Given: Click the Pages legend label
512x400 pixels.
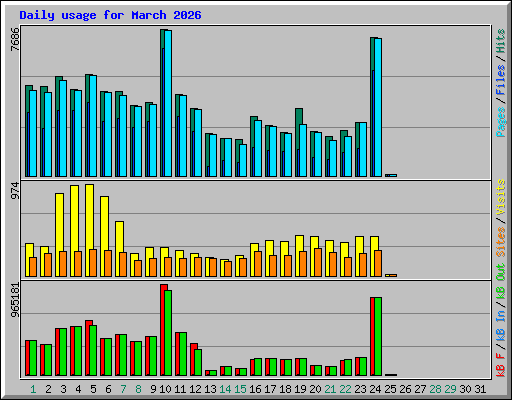Looking at the screenshot, I should 501,122.
